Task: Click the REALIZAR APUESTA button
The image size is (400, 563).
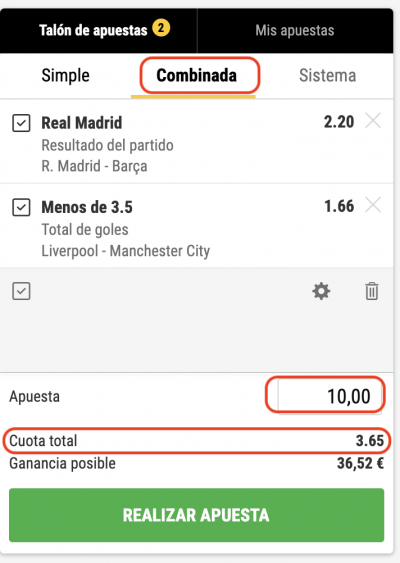Action: [x=196, y=515]
